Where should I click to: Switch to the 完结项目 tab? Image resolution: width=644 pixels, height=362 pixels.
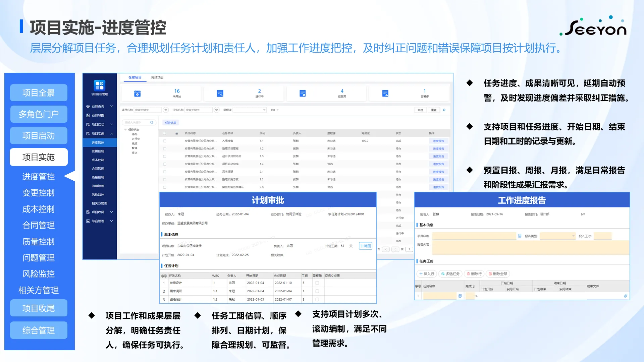coord(157,77)
